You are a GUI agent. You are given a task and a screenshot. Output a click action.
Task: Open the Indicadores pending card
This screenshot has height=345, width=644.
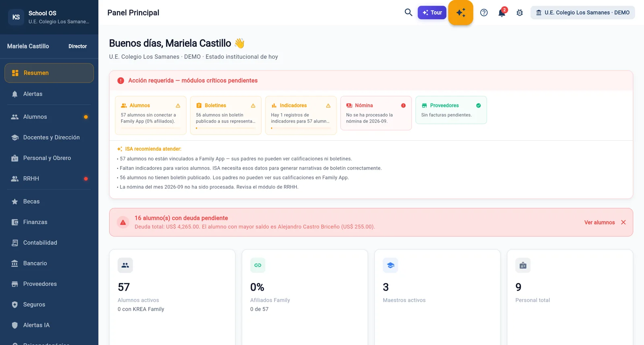click(301, 115)
